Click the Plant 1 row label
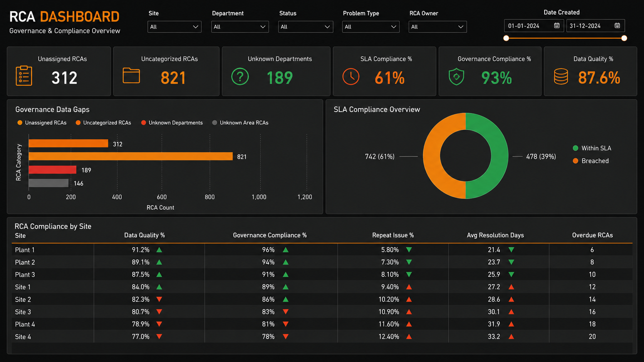 click(25, 250)
